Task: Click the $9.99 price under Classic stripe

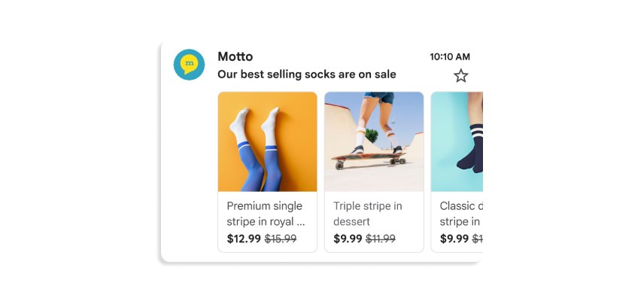Action: [x=454, y=239]
